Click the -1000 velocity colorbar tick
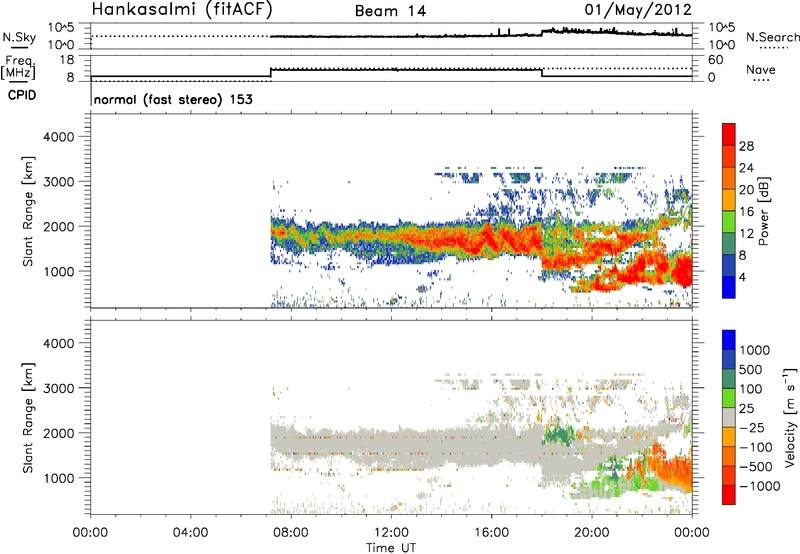The image size is (800, 554). click(759, 486)
